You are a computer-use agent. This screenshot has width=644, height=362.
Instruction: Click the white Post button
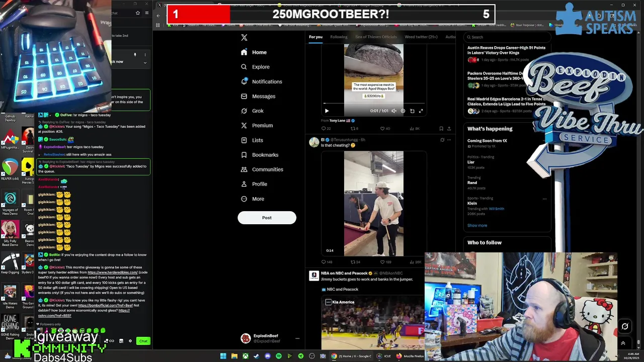[x=267, y=218]
